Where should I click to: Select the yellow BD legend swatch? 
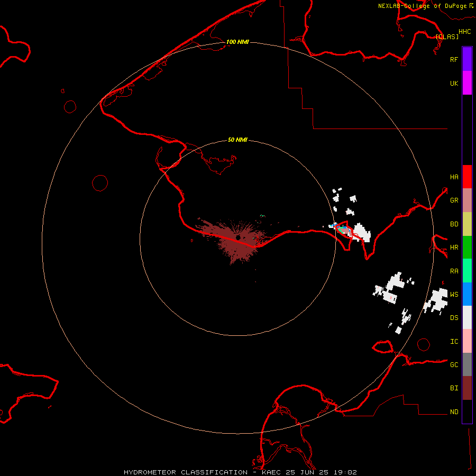tap(467, 224)
